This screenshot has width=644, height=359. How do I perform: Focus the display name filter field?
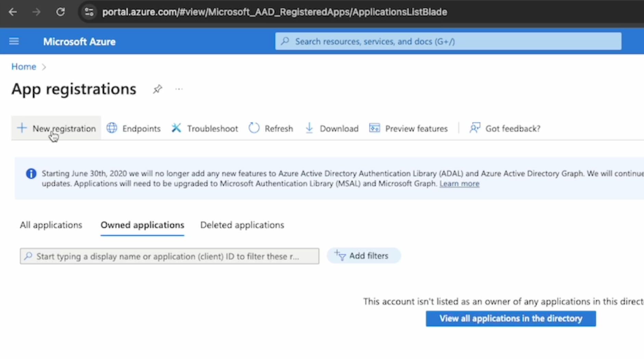[x=169, y=256]
